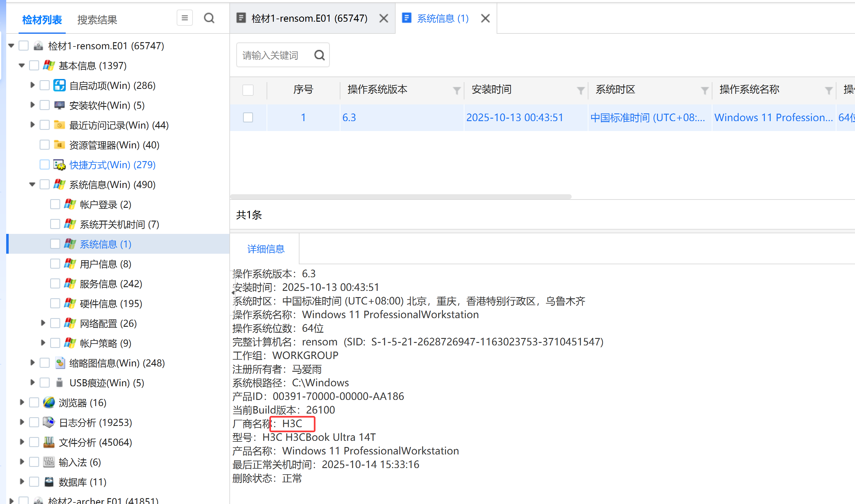Viewport: 855px width, 504px height.
Task: Collapse the 系统信息(Win) (490) node
Action: [32, 184]
